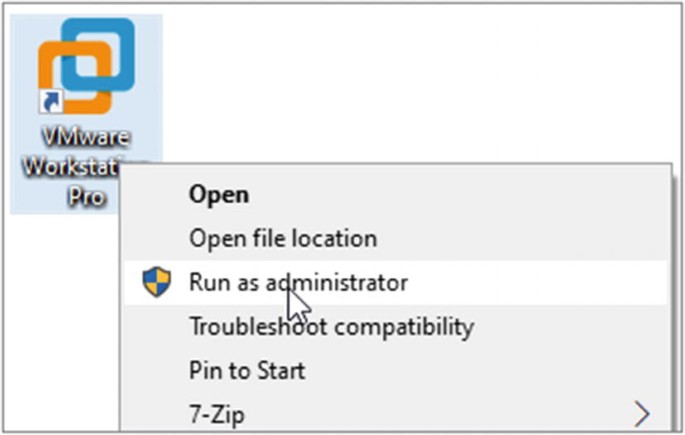The width and height of the screenshot is (685, 435).
Task: Click the word "administrator" in the context menu
Action: coord(336,282)
